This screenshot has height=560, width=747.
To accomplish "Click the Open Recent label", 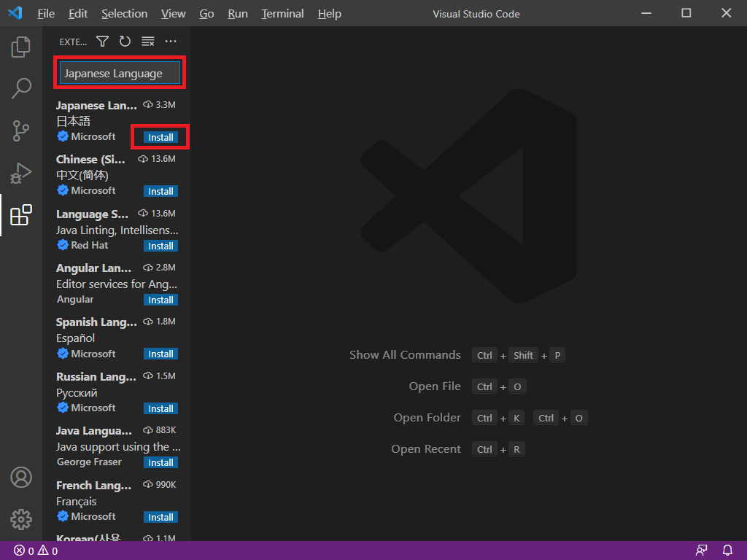I will pyautogui.click(x=426, y=449).
